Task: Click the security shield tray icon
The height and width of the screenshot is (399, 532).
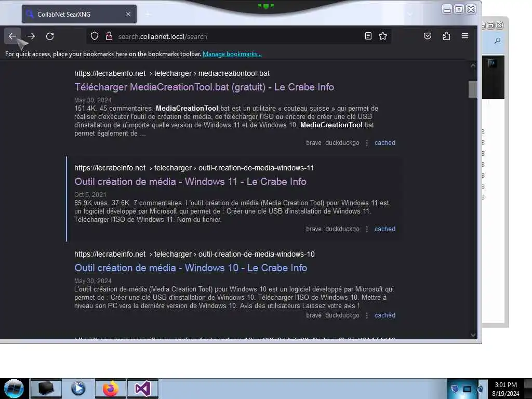Action: point(455,389)
